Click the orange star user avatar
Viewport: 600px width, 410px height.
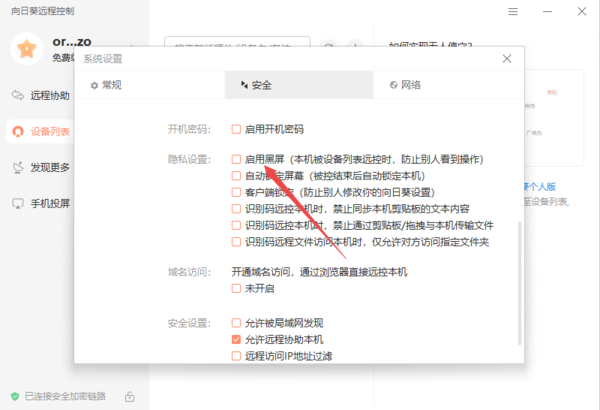[28, 47]
